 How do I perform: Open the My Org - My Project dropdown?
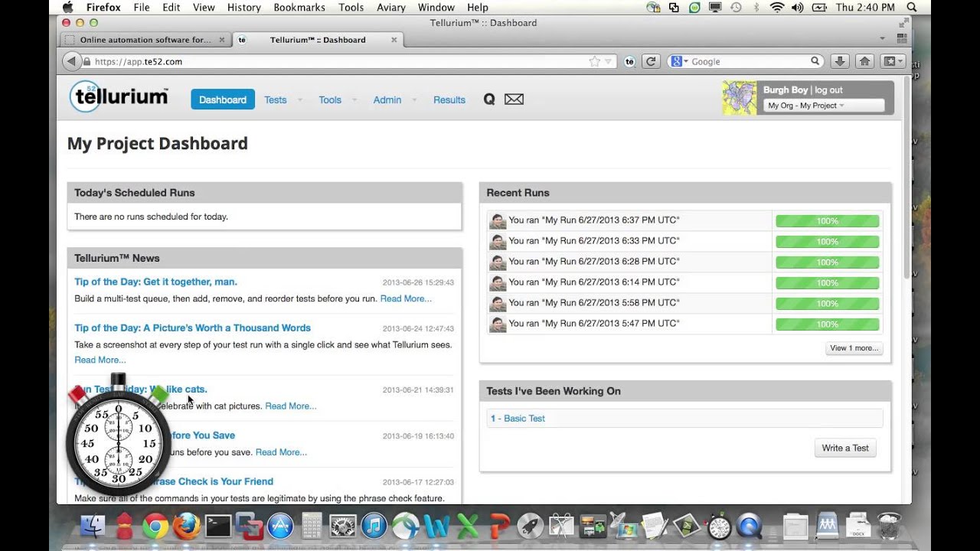(x=824, y=106)
